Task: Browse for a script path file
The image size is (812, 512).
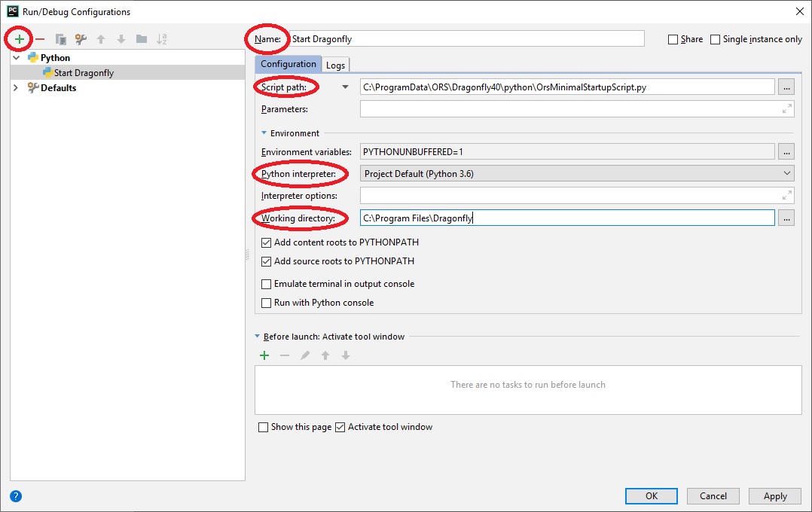Action: tap(786, 87)
